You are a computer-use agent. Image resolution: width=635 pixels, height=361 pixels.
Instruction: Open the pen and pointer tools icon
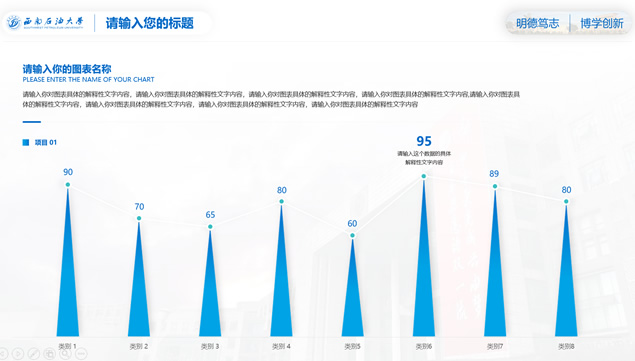tap(34, 354)
